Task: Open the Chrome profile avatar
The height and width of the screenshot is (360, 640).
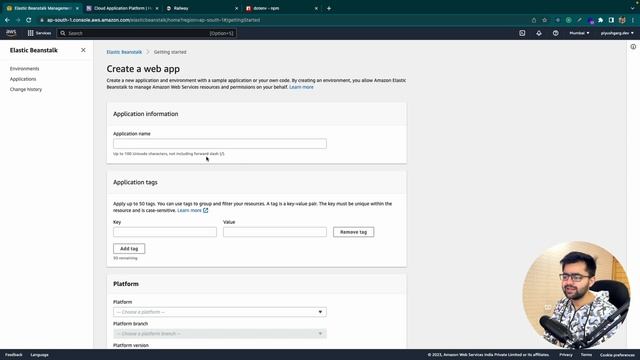Action: click(x=622, y=20)
